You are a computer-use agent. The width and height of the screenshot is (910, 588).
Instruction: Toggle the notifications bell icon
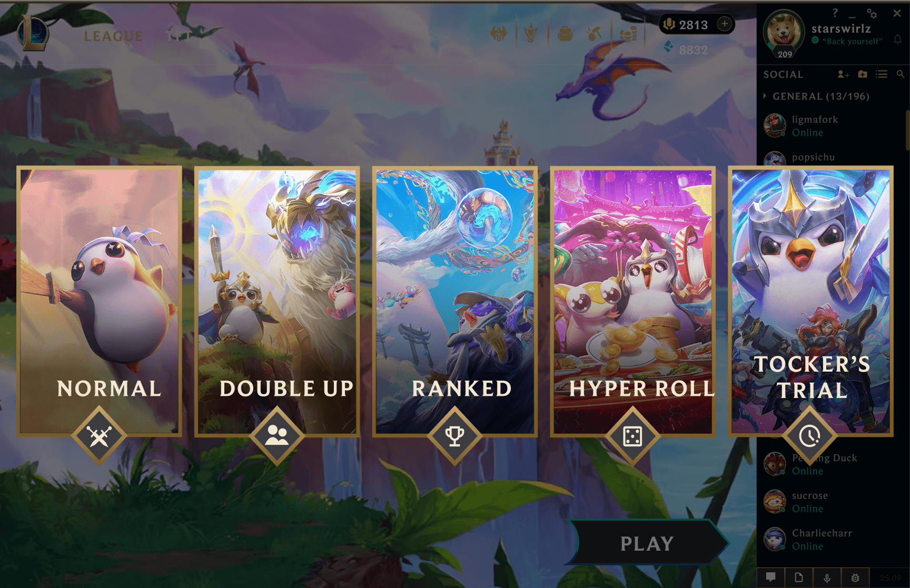coord(898,39)
